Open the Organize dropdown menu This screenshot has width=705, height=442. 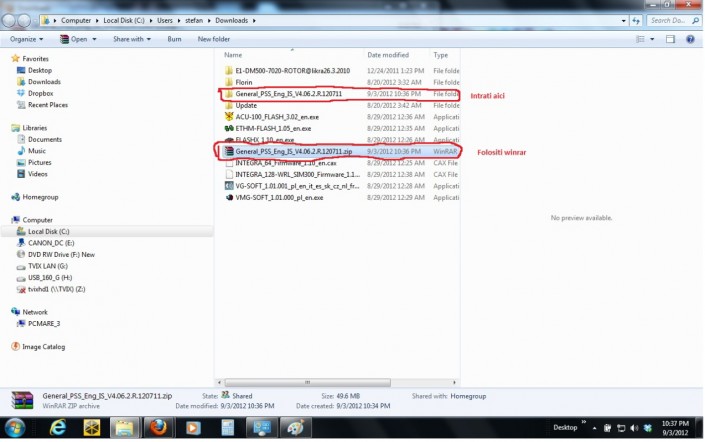coord(26,39)
